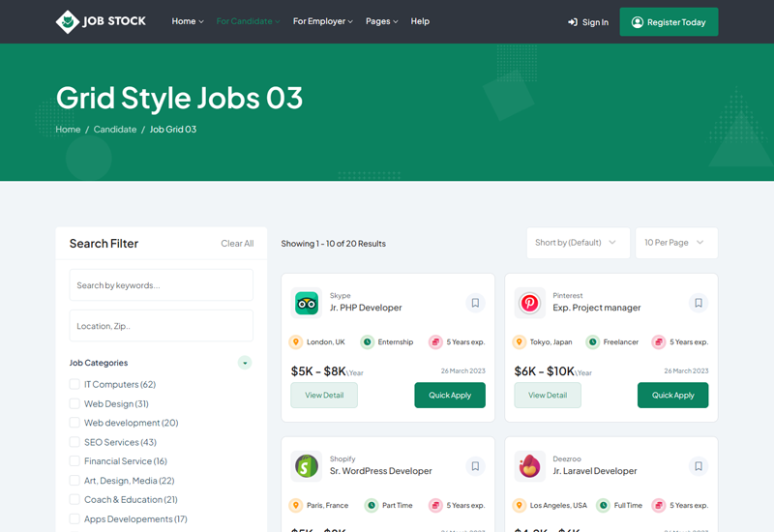
Task: Open the Exp. Project manager job title
Action: [x=597, y=308]
